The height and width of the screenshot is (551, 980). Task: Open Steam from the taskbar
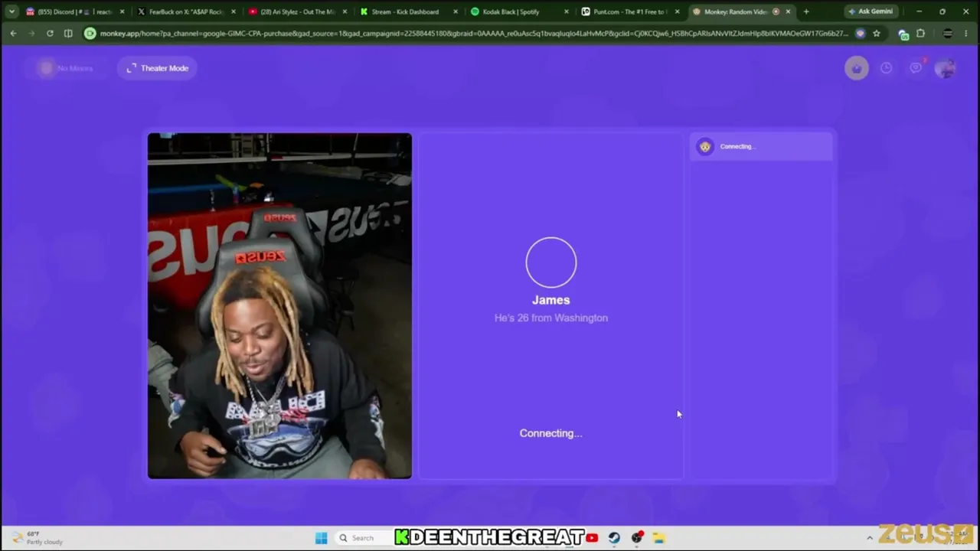click(614, 538)
